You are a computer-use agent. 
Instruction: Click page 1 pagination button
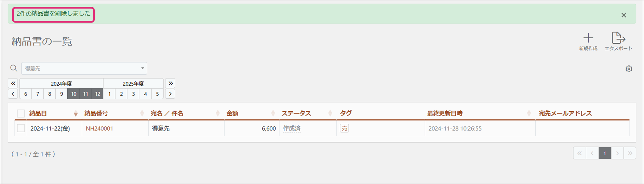pos(605,153)
